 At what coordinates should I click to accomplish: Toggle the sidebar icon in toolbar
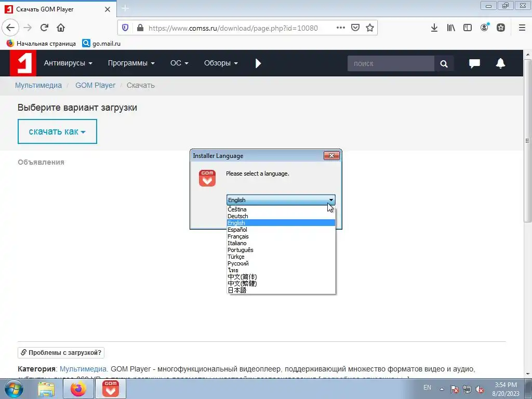point(468,28)
